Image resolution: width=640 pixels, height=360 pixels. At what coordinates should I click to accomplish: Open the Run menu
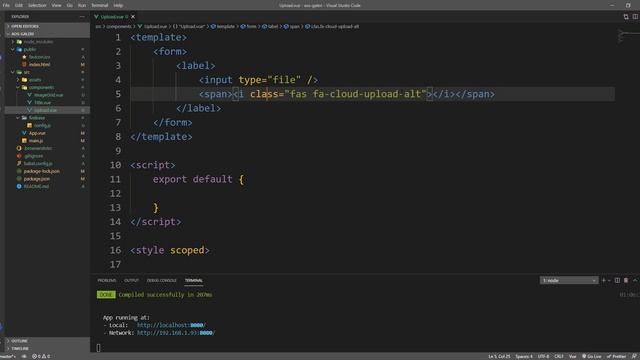point(82,5)
